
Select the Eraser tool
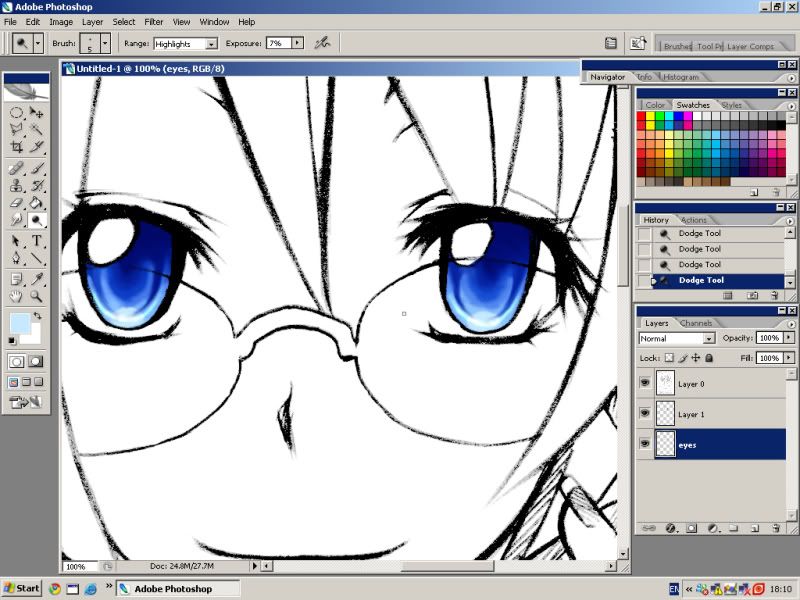pos(16,203)
